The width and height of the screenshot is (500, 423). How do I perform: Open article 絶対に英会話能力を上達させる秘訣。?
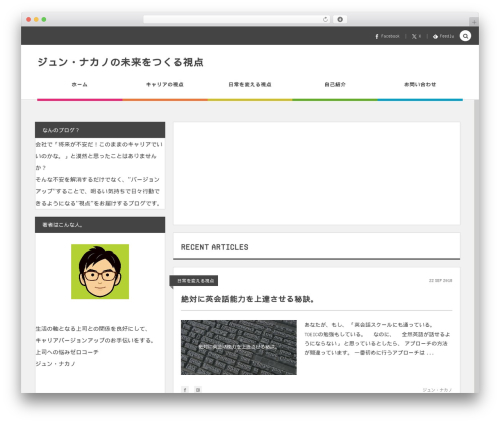click(x=248, y=299)
